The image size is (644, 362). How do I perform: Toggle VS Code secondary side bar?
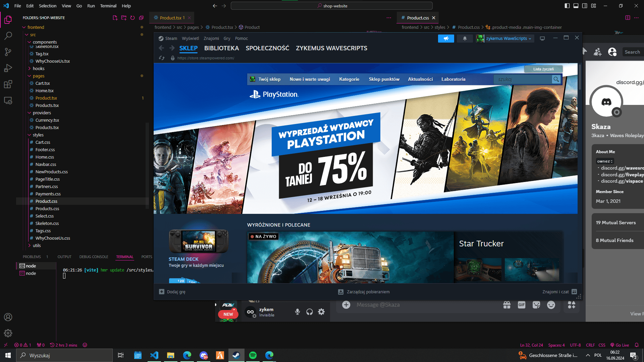pos(585,6)
